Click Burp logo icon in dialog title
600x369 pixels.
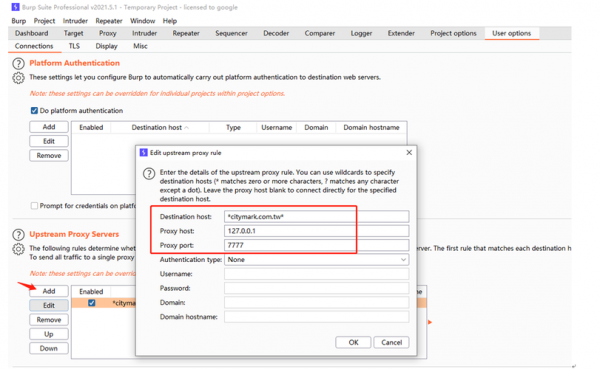[x=143, y=153]
